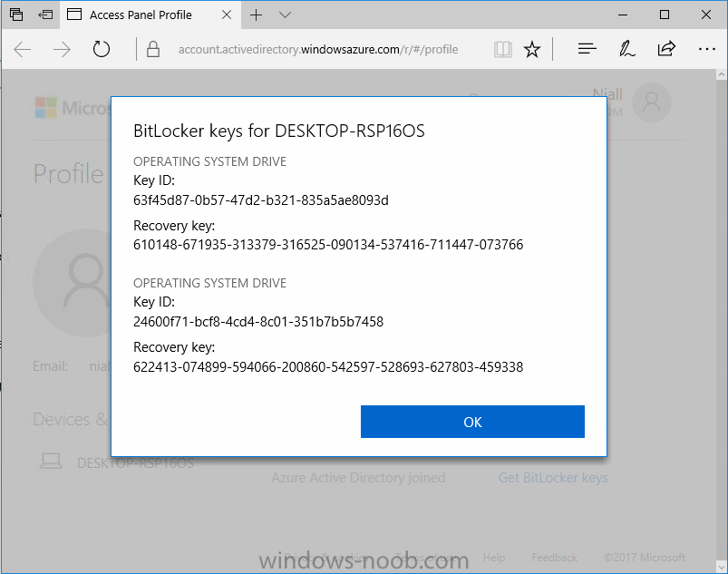Open the Hub menu icon
The image size is (728, 574).
tap(587, 49)
